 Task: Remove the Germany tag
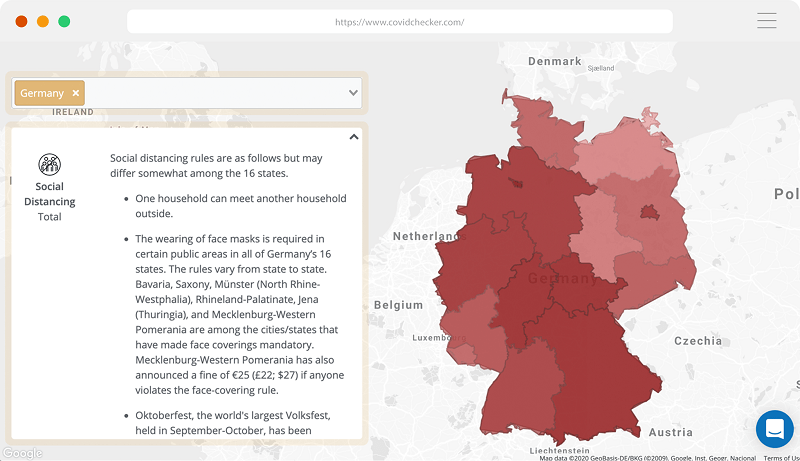pos(76,93)
